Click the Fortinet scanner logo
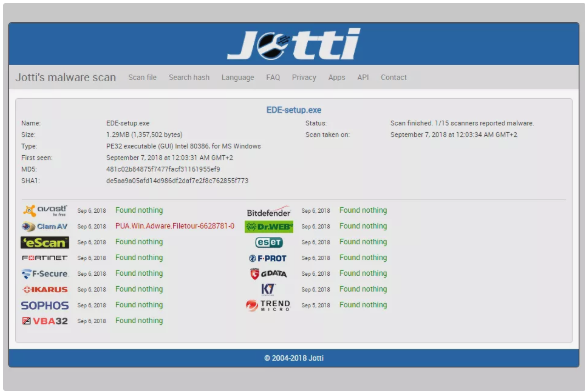The height and width of the screenshot is (392, 585). point(45,258)
